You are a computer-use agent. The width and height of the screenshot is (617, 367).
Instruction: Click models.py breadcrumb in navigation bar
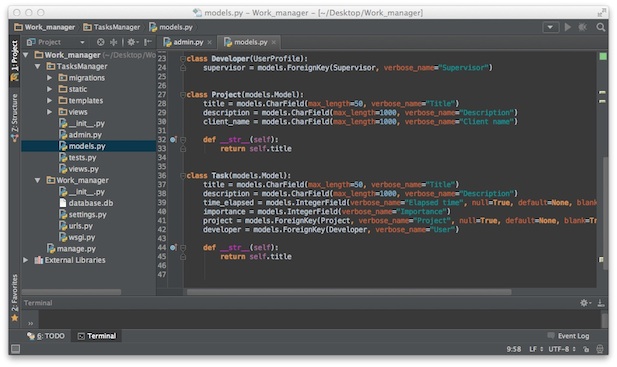coord(171,27)
